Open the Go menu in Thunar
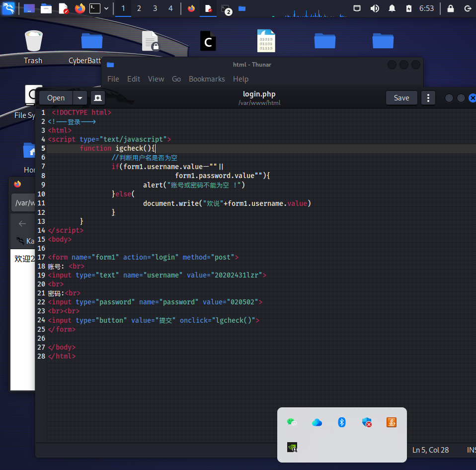This screenshot has width=476, height=470. coord(176,79)
